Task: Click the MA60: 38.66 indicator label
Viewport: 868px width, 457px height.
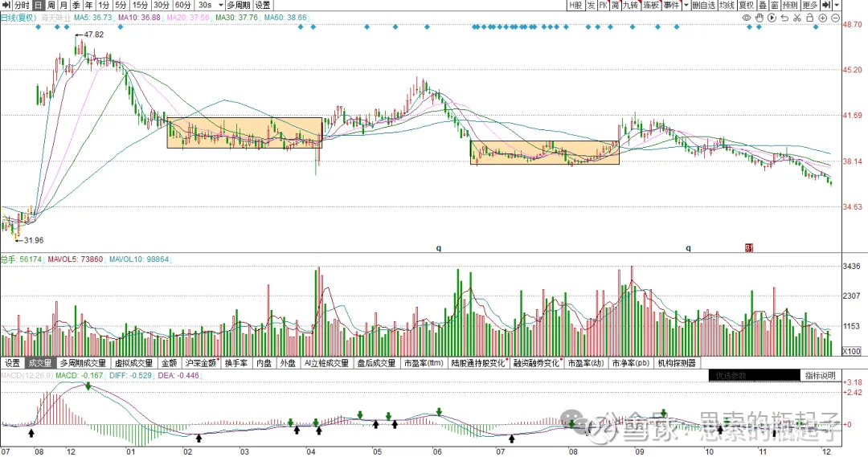Action: point(285,18)
